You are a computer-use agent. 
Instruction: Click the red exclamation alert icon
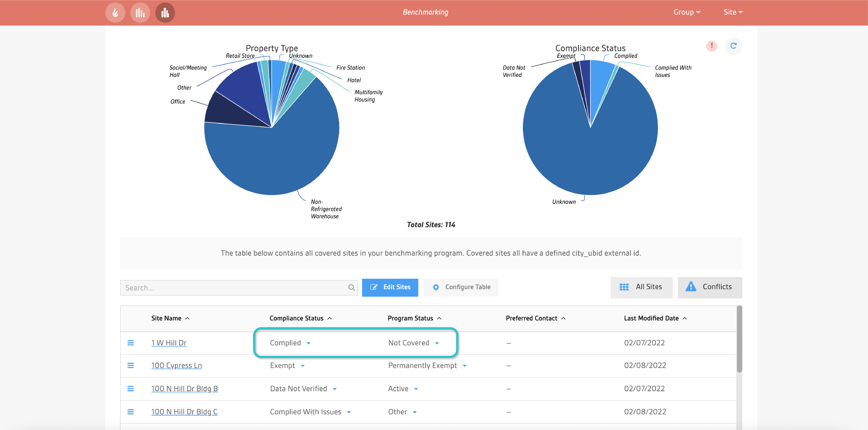712,46
